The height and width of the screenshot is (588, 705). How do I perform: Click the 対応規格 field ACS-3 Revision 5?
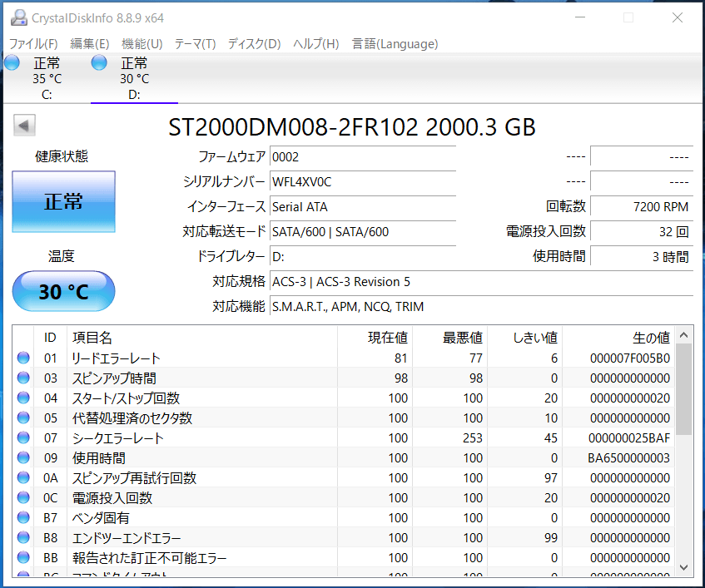pyautogui.click(x=482, y=282)
